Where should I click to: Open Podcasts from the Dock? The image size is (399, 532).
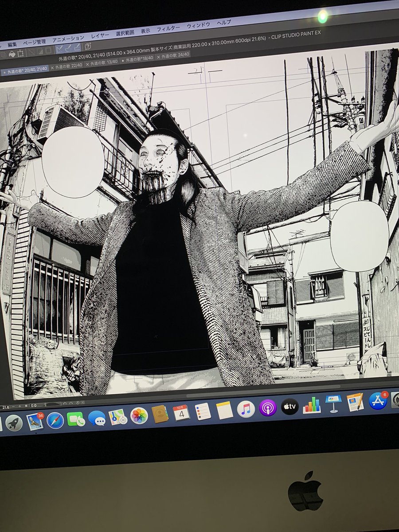[268, 407]
